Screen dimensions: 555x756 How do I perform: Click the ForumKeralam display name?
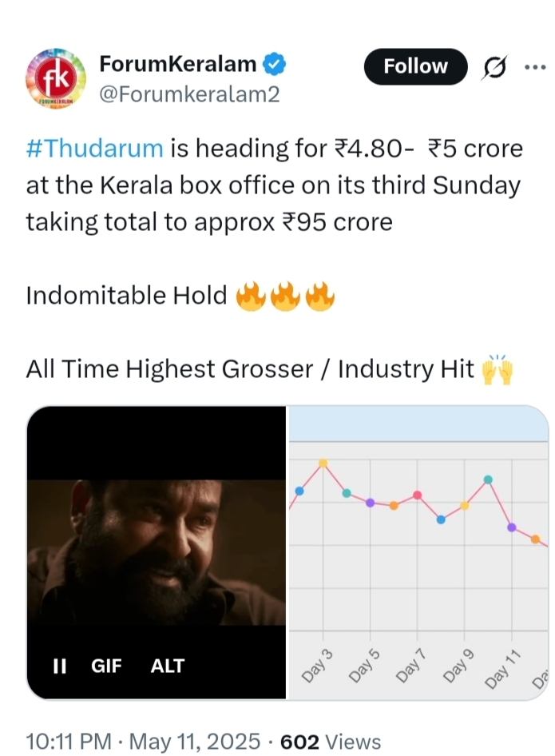tap(178, 64)
